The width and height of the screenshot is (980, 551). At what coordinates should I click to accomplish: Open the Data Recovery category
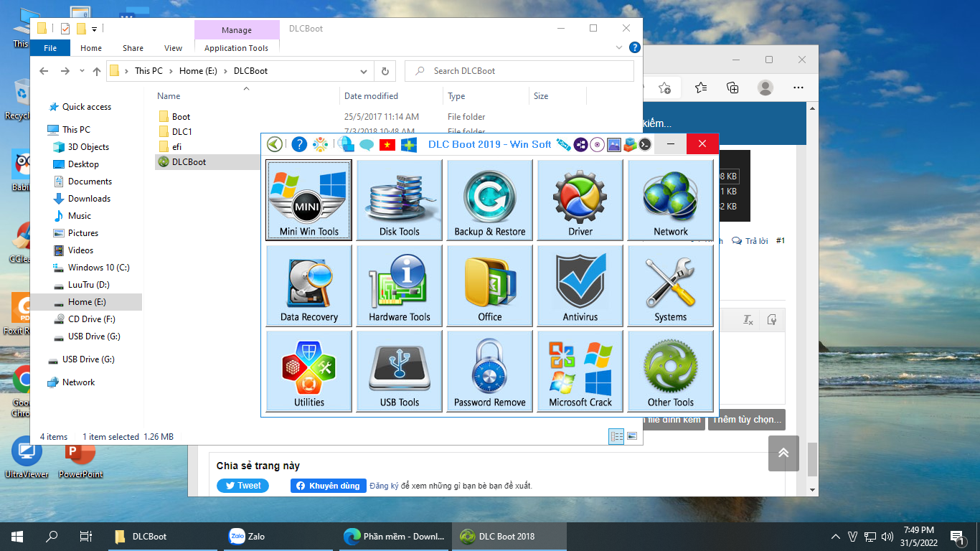tap(309, 286)
